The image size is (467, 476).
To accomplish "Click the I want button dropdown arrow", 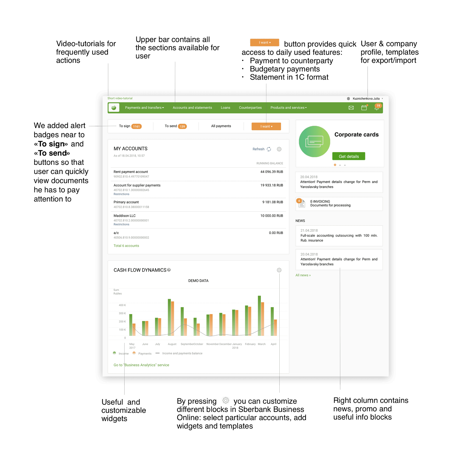I will coord(273,126).
